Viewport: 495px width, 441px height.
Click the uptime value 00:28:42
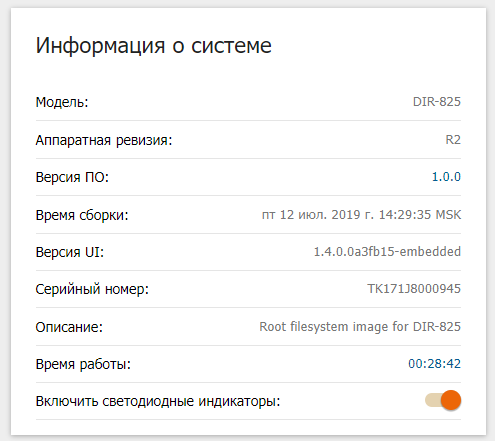click(x=434, y=364)
